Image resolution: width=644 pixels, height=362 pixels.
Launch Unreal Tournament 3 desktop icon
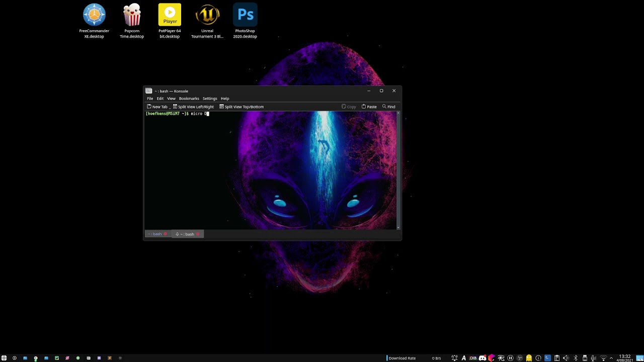coord(207,21)
